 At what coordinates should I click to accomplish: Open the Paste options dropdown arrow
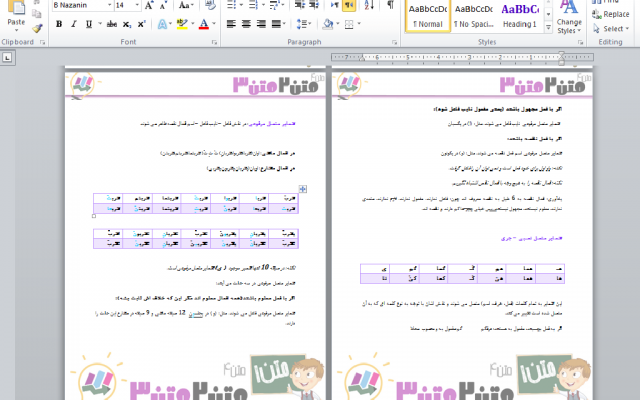coord(16,30)
